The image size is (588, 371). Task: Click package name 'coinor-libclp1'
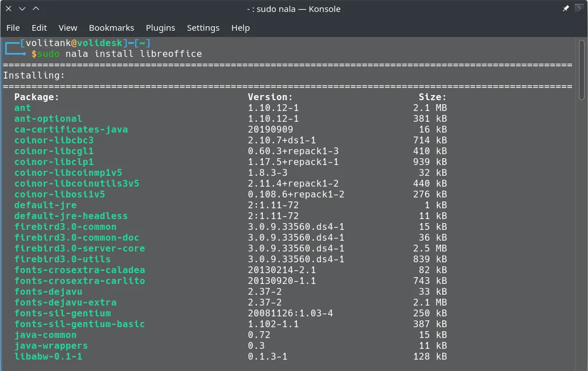tap(54, 162)
